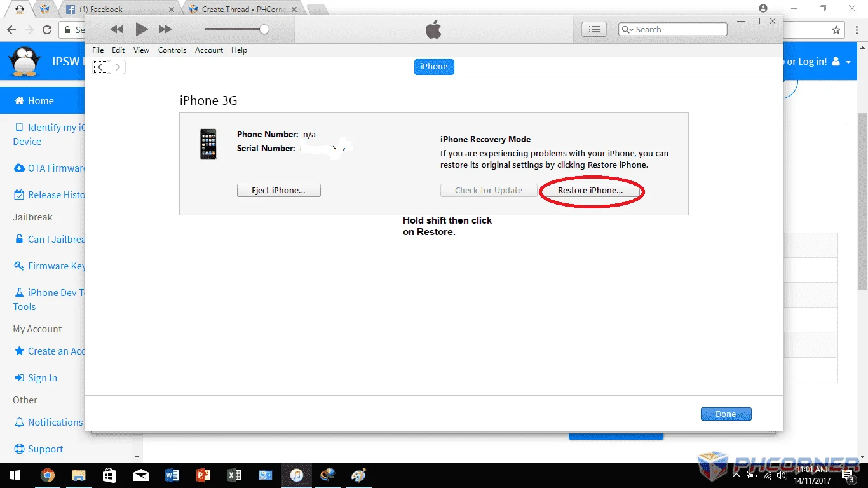Viewport: 868px width, 488px height.
Task: Switch to the Create Thread PHCorner tab
Action: (243, 10)
